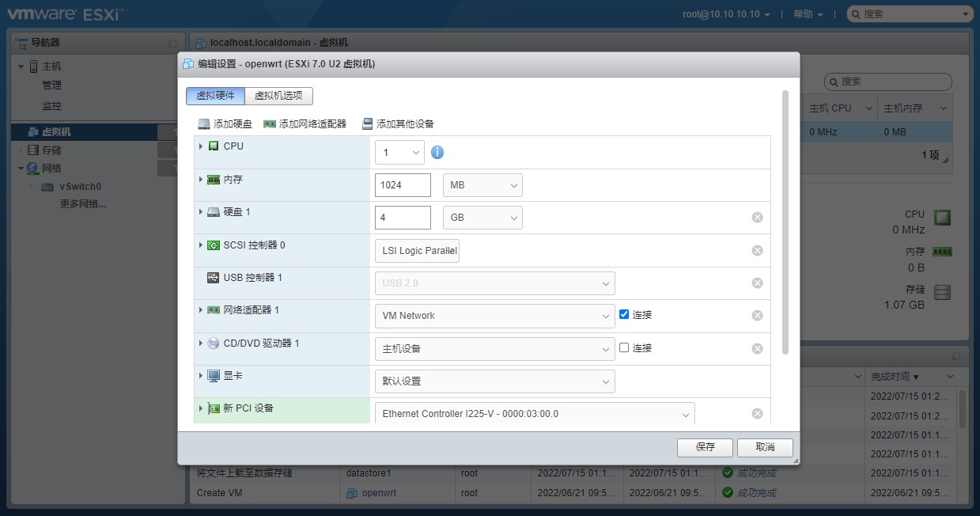The height and width of the screenshot is (516, 980).
Task: Remove SCSI 控制器 0 with the x icon
Action: (757, 250)
